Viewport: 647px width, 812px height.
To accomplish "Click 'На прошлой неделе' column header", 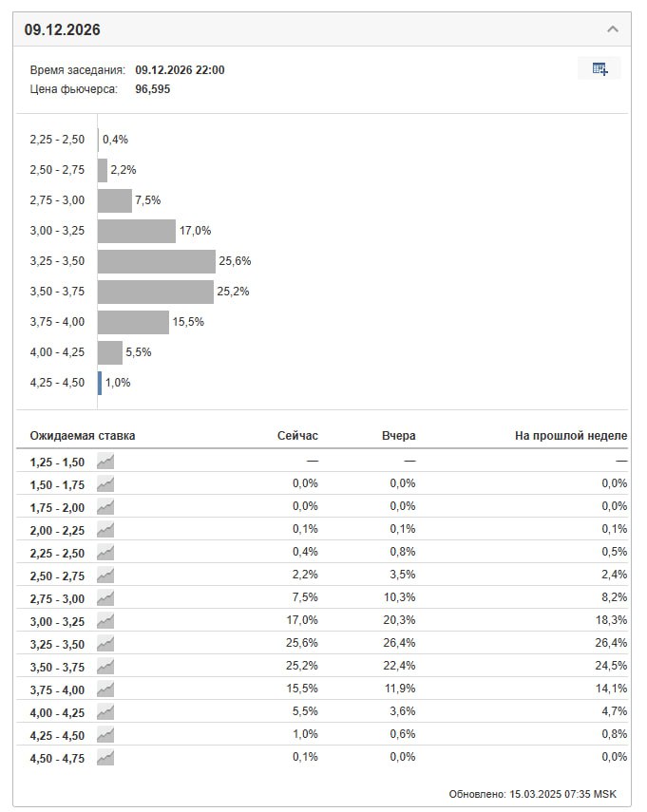I will click(x=571, y=436).
